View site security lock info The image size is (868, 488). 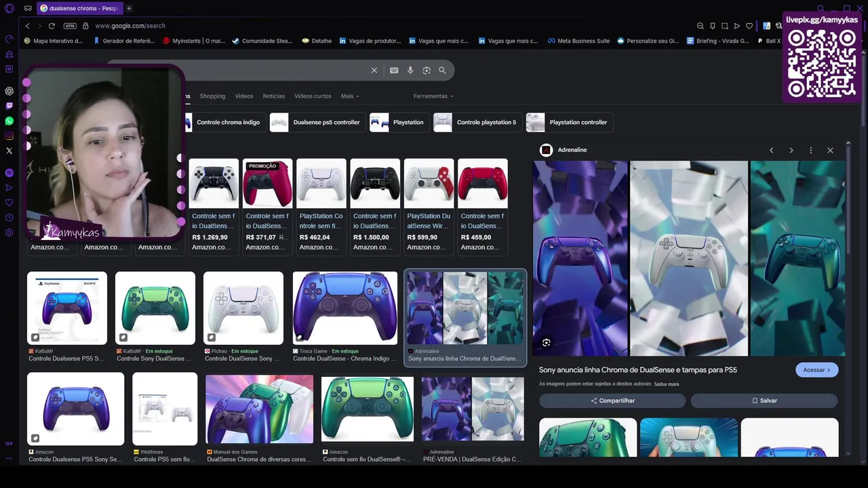point(85,26)
